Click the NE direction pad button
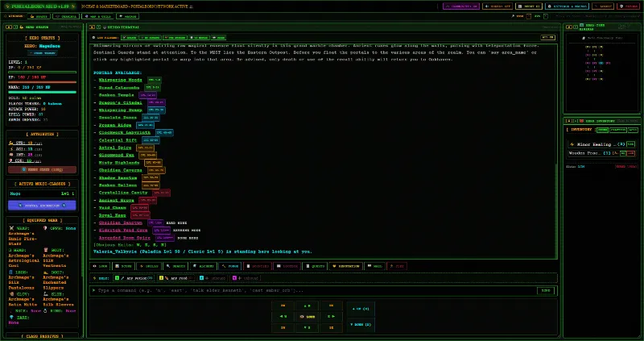 point(331,306)
